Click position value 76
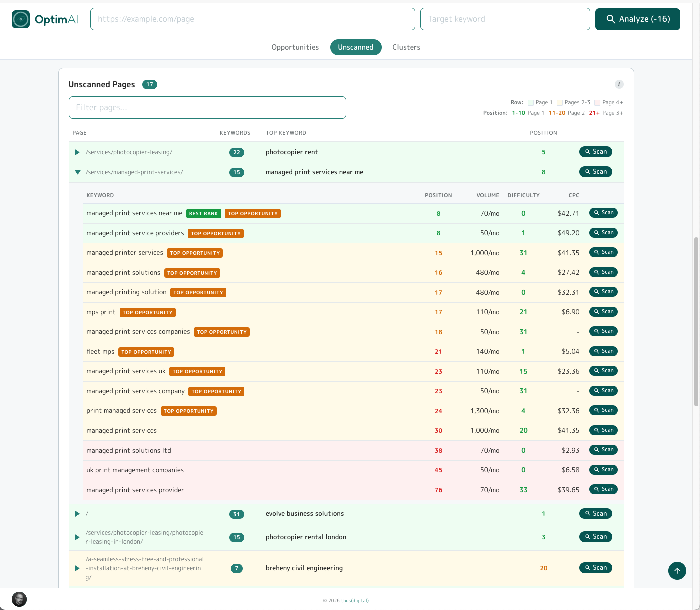Screen dimensions: 700x610 [438, 490]
